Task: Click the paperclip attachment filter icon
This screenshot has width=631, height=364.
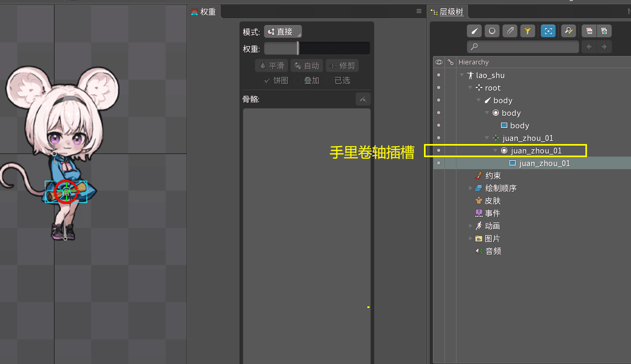Action: click(509, 31)
